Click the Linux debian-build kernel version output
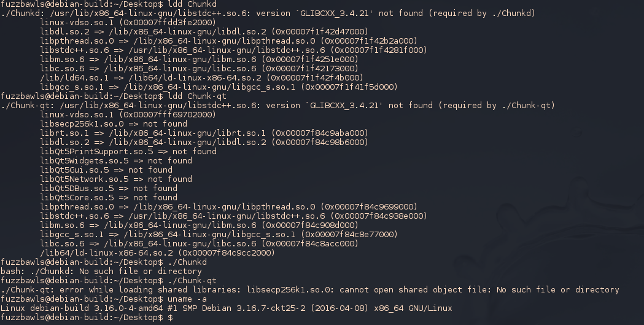Image resolution: width=644 pixels, height=325 pixels. pos(227,308)
